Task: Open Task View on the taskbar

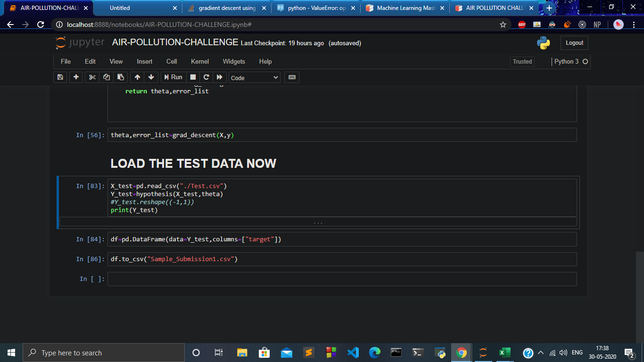Action: point(219,353)
